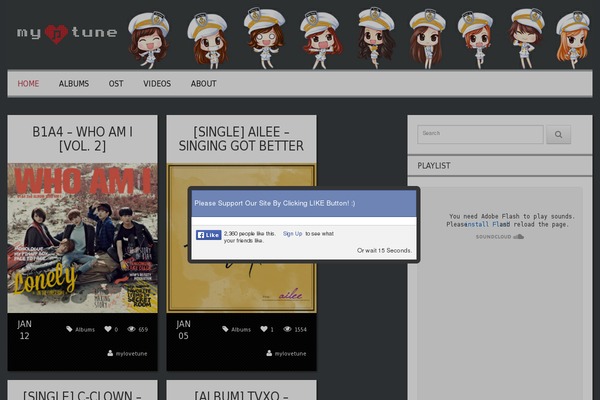Open the ABOUT menu item

[204, 83]
